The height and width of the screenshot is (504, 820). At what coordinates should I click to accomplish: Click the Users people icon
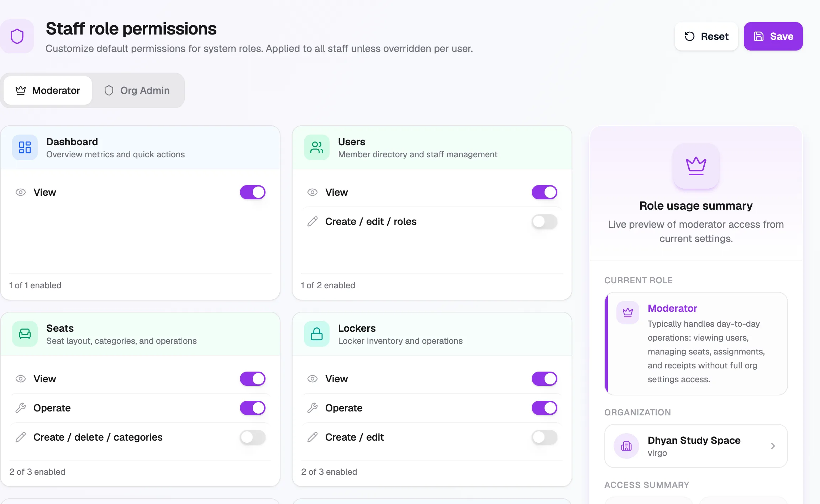click(317, 147)
